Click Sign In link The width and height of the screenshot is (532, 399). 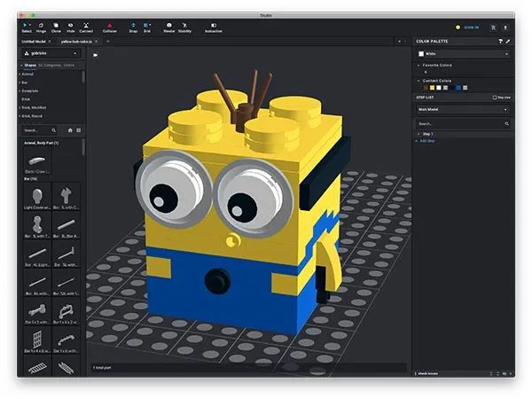471,27
